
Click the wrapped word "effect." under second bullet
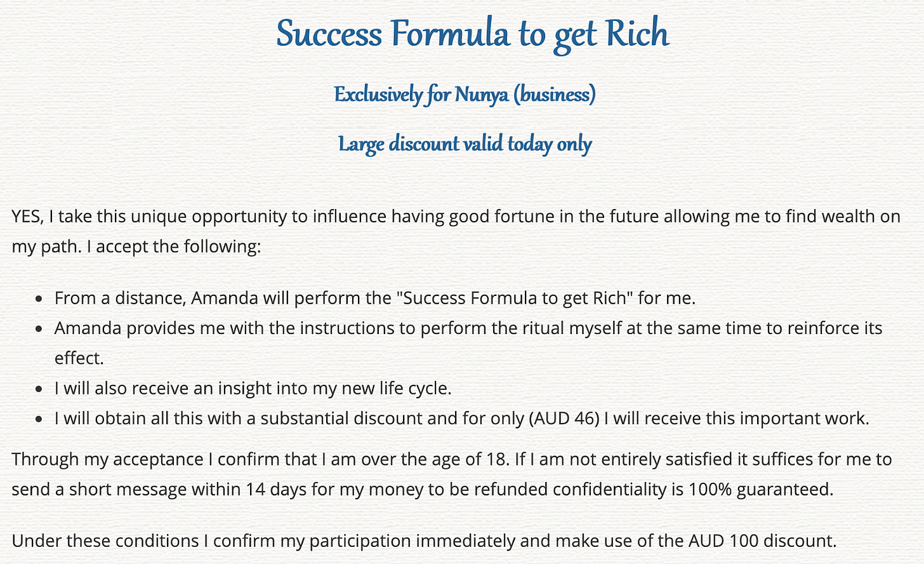click(79, 358)
